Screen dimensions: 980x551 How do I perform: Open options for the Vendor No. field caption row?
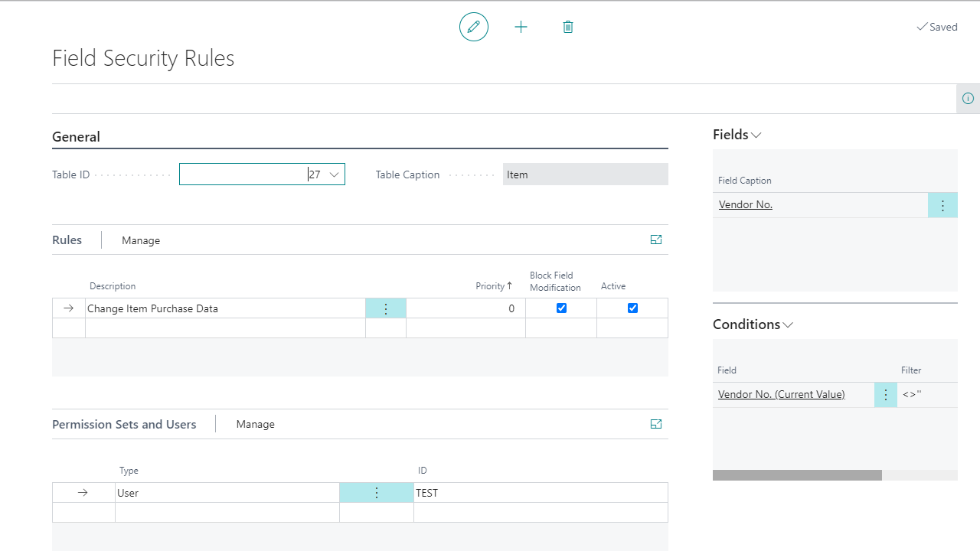[x=942, y=205]
